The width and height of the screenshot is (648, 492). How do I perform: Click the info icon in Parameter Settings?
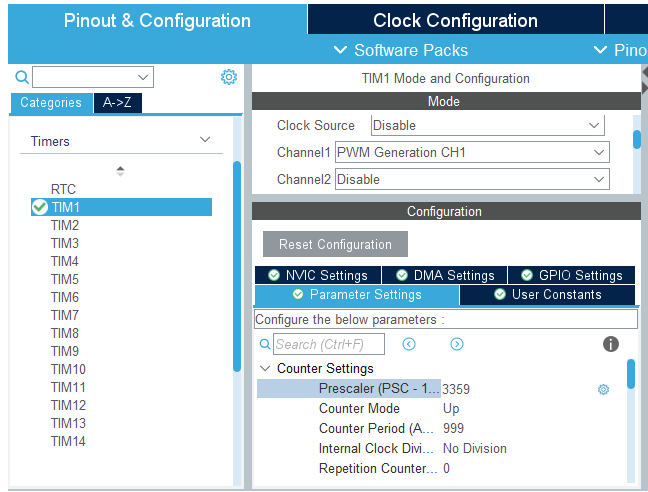(611, 344)
